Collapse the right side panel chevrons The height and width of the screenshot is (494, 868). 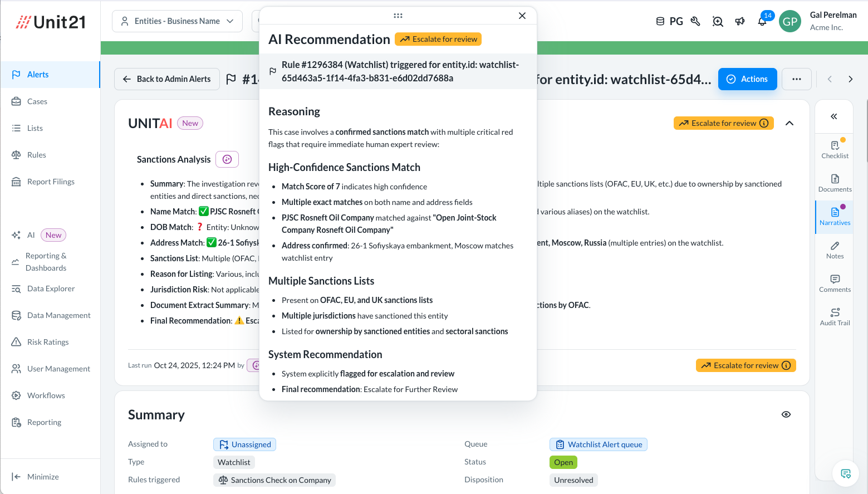click(834, 116)
